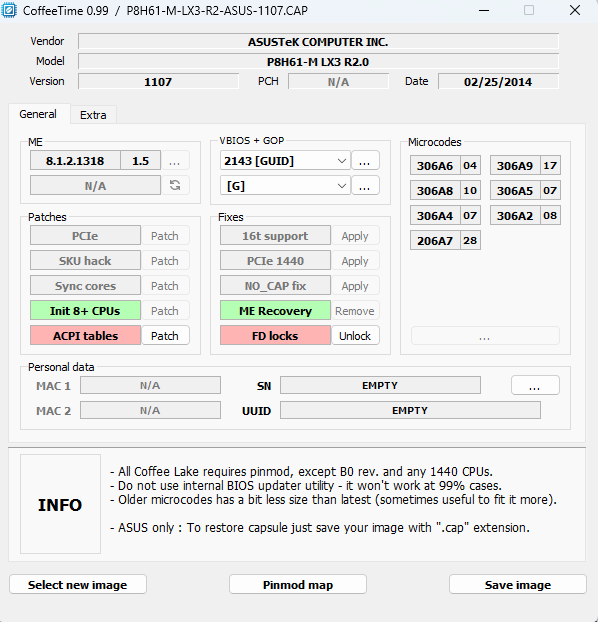Open the ME browse ellipsis button
The width and height of the screenshot is (598, 622).
[175, 161]
